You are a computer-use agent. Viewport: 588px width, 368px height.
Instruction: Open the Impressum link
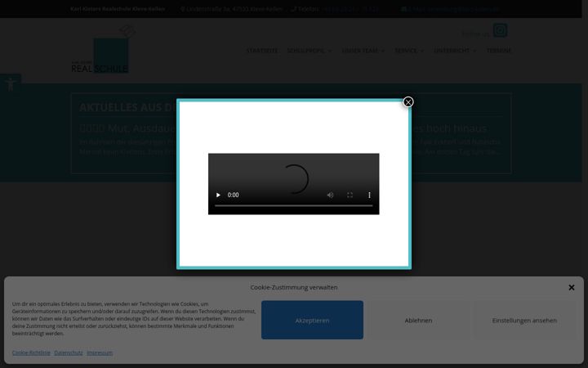(x=100, y=352)
